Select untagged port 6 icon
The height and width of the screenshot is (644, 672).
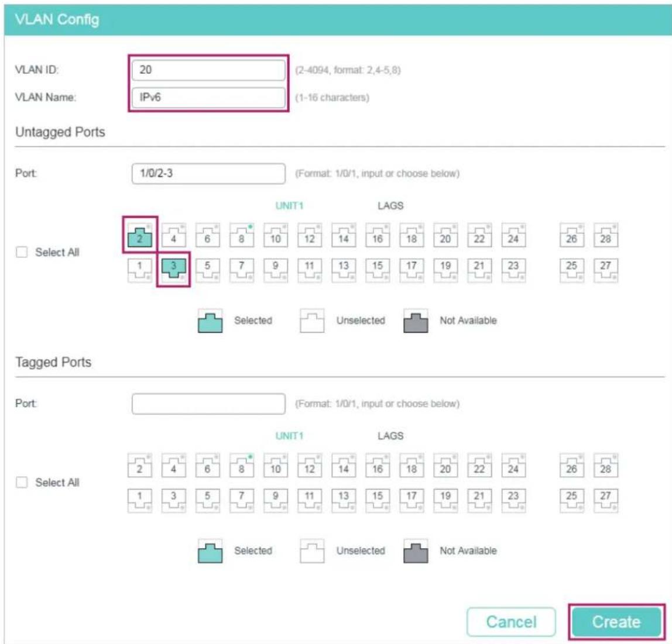207,235
